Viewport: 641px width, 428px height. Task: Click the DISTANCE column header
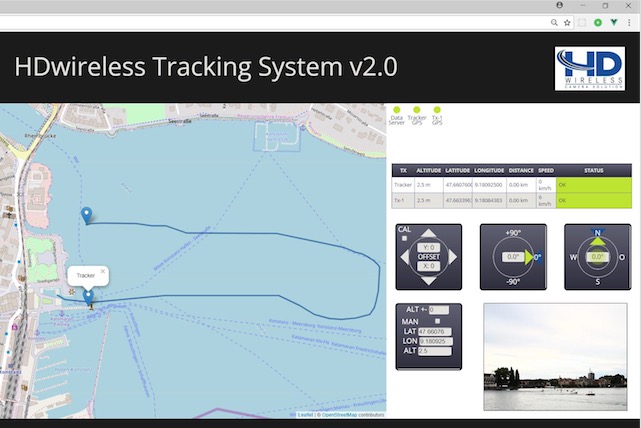click(x=521, y=170)
